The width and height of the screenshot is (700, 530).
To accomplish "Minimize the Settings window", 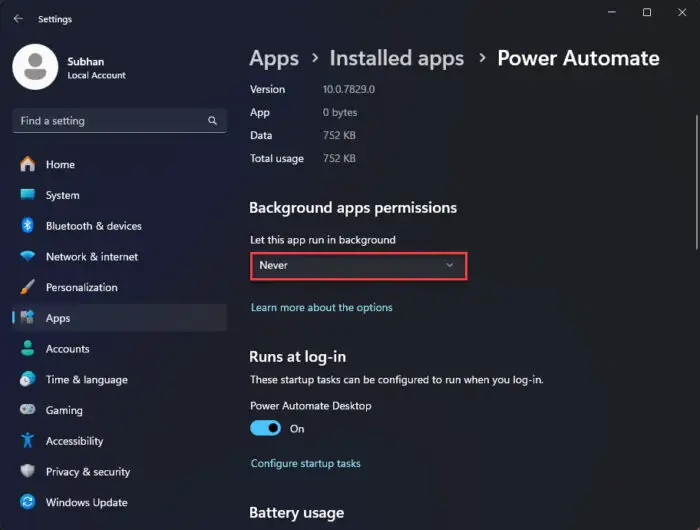I will pos(612,12).
